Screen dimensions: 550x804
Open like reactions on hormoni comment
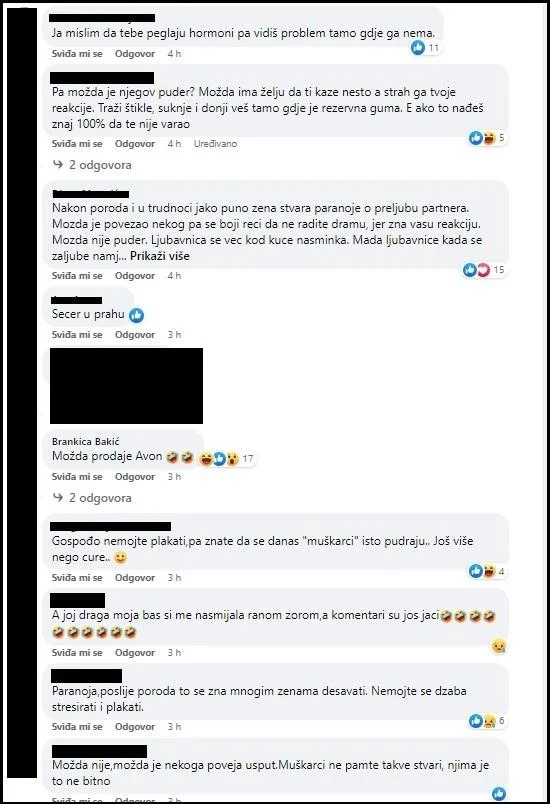pos(425,48)
